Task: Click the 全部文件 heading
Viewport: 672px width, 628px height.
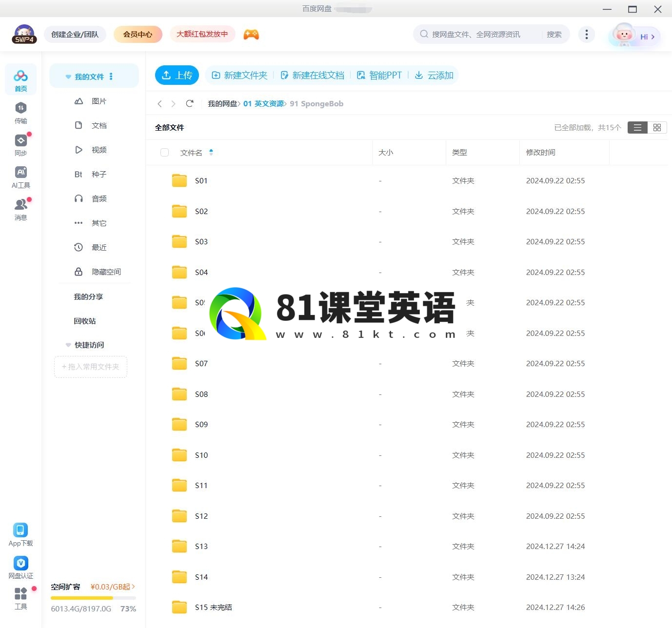Action: click(x=170, y=127)
